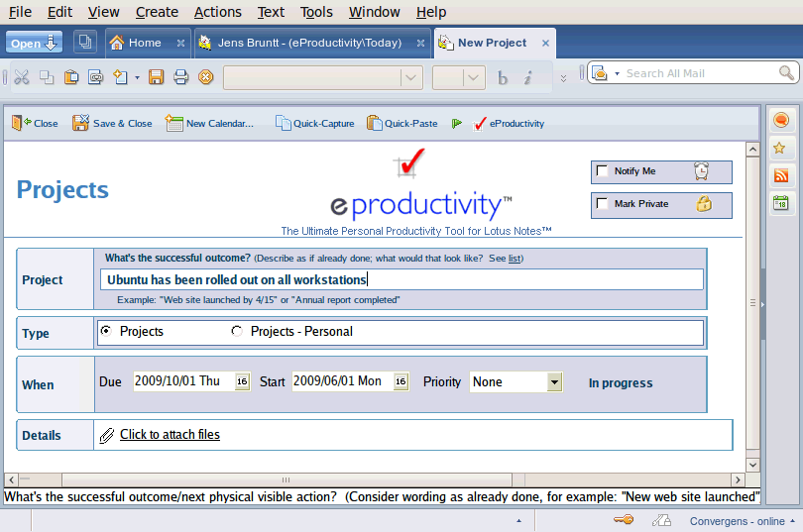
Task: Click the Due date calendar picker icon
Action: point(242,381)
